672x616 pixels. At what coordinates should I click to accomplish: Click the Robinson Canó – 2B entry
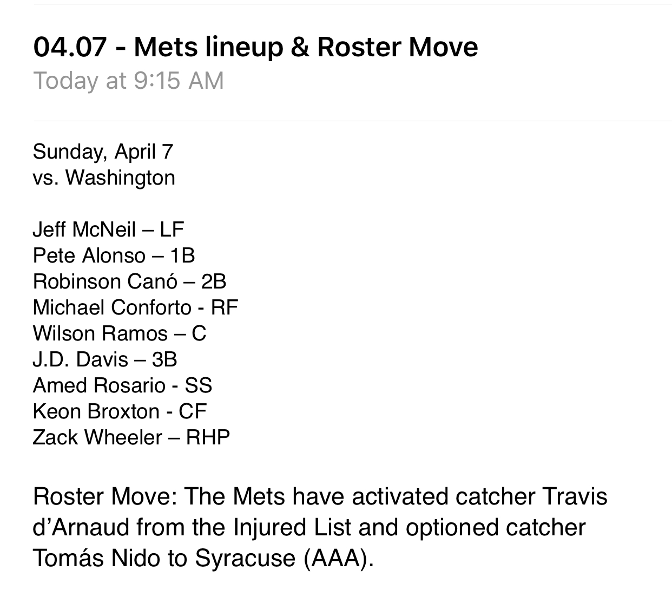[129, 281]
